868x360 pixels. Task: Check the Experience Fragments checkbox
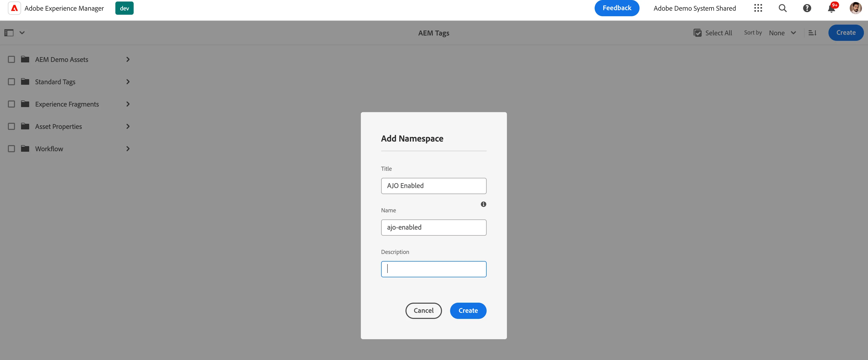pos(11,104)
